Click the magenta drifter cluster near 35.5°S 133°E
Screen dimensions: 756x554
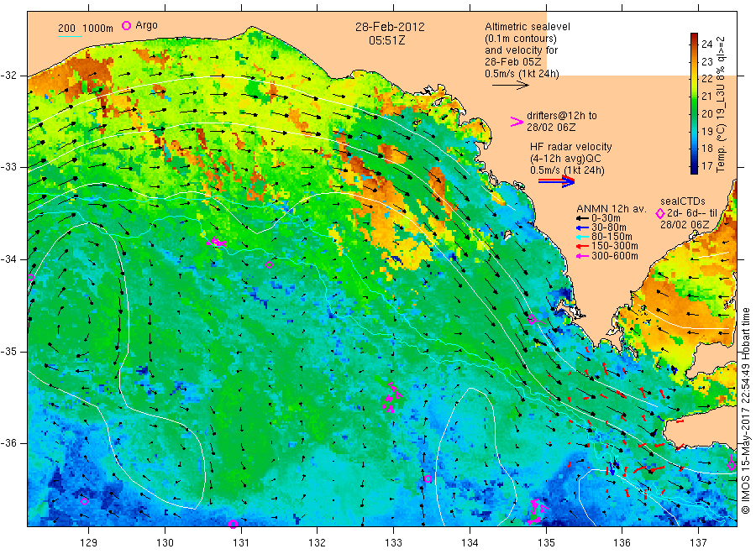[392, 398]
